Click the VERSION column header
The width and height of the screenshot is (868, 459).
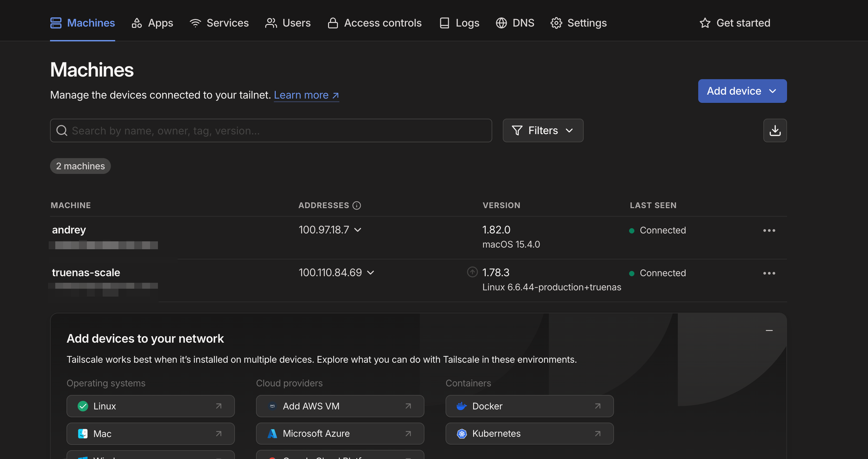[x=501, y=206]
